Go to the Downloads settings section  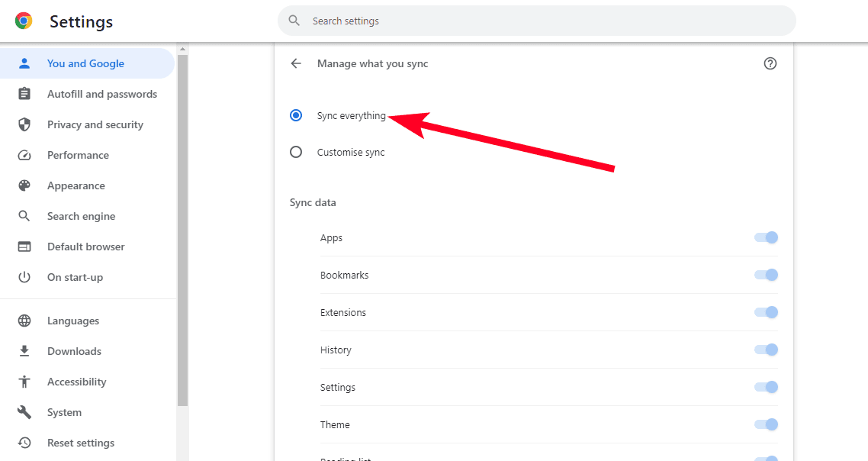point(74,351)
